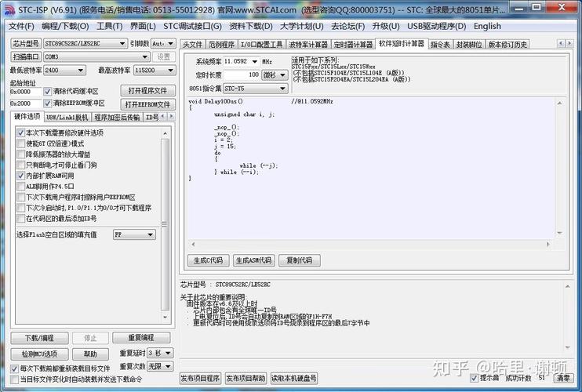Check 在代码区的最后添加ID号 option

(x=20, y=219)
